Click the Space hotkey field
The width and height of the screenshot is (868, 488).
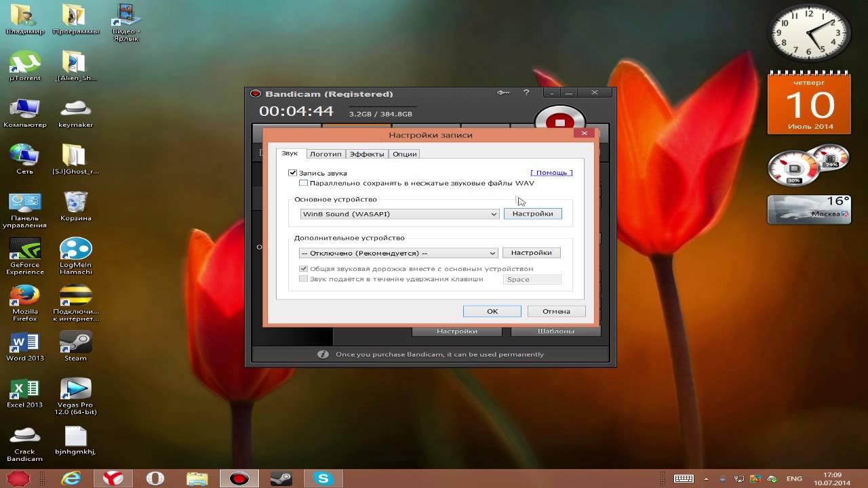pyautogui.click(x=532, y=279)
